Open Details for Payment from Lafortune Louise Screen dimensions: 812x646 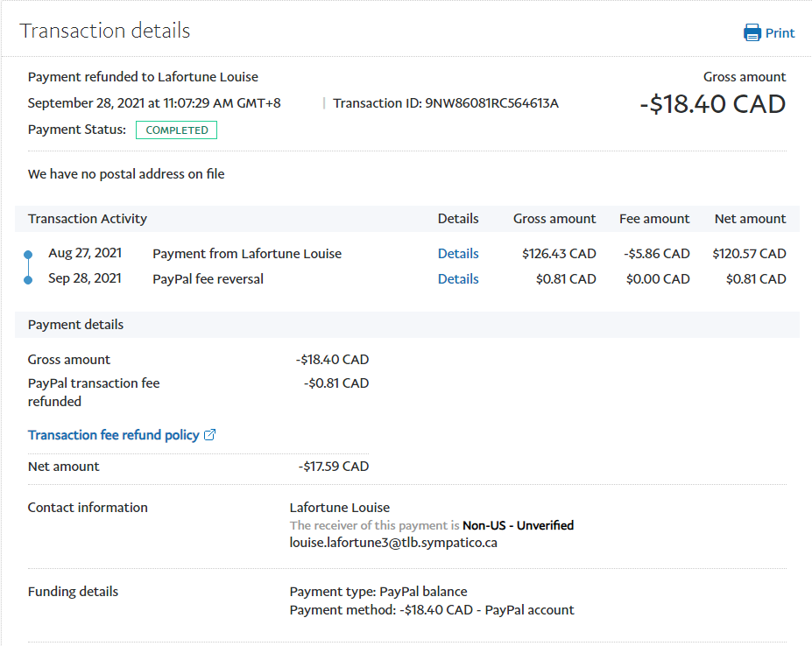click(x=458, y=254)
